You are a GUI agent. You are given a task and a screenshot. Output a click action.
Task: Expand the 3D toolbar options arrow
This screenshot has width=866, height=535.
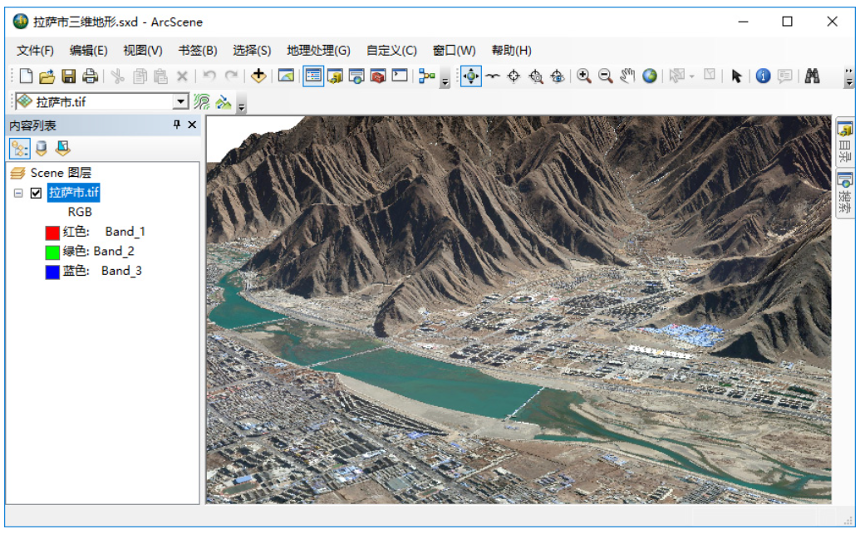tap(241, 105)
